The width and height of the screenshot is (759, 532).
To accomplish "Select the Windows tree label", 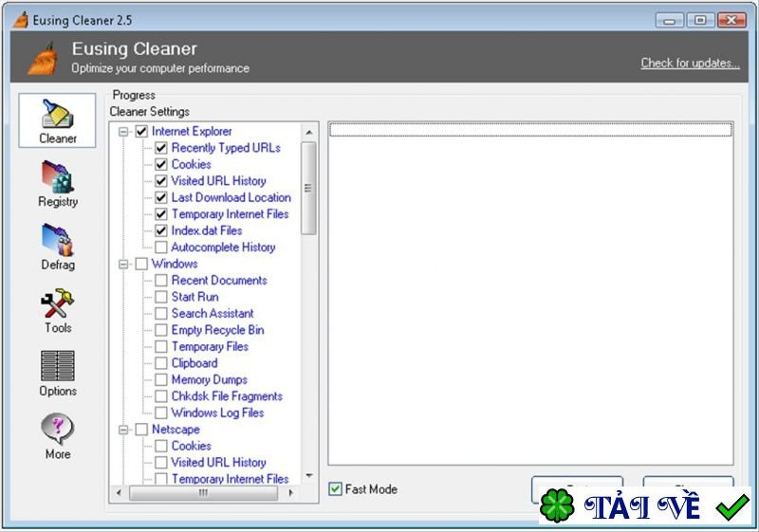I will 175,264.
